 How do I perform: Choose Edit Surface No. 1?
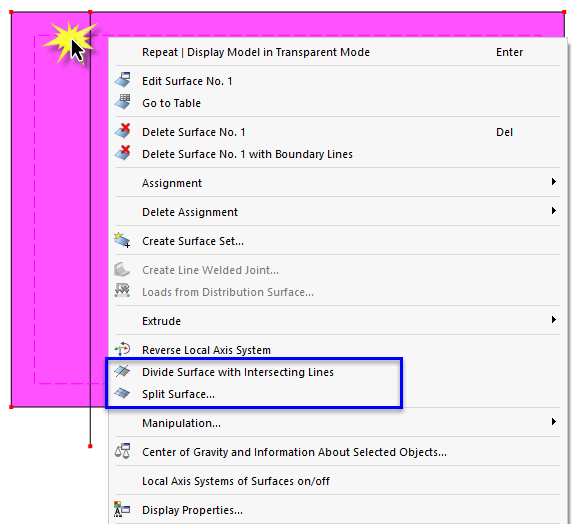[338, 81]
